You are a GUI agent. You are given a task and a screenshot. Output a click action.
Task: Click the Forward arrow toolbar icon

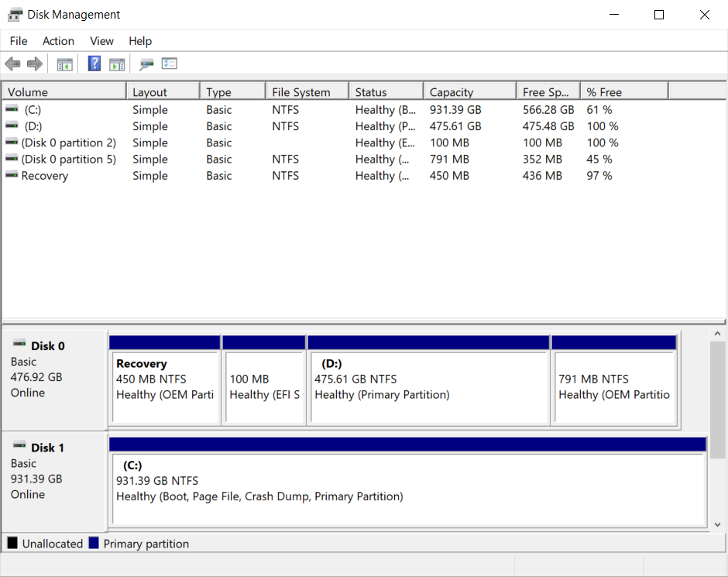coord(35,64)
